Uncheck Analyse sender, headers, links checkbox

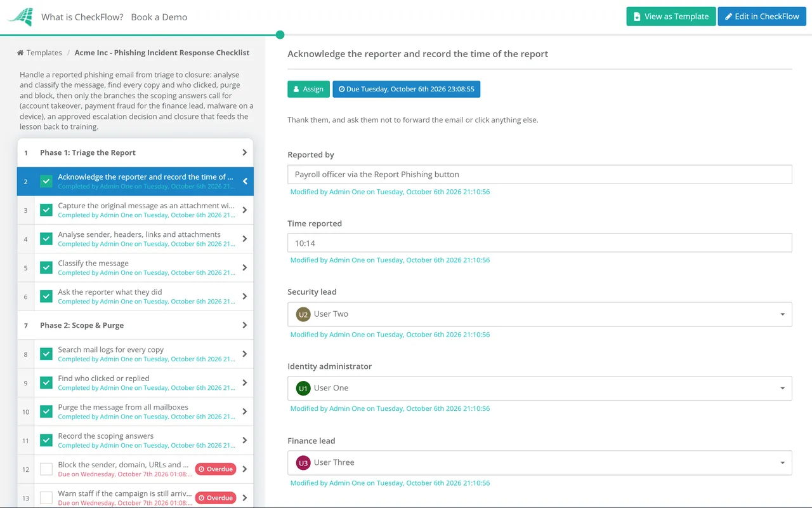(46, 239)
